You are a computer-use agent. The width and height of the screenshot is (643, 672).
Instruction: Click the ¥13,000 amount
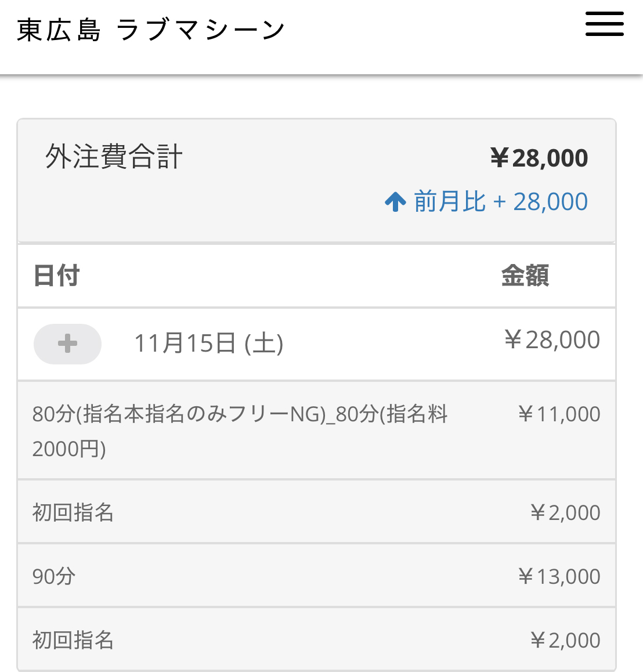[559, 576]
